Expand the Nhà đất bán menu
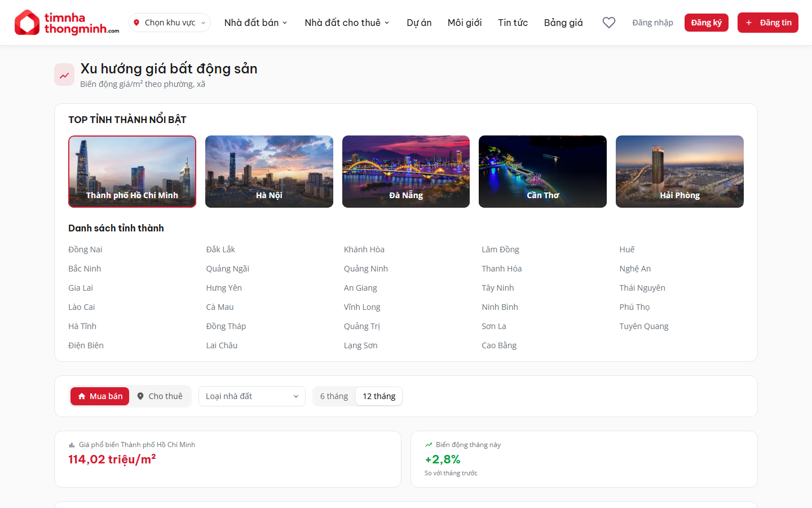812x508 pixels. tap(256, 23)
